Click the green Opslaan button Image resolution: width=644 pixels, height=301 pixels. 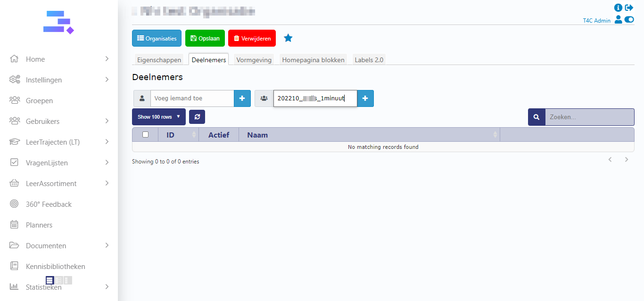[x=205, y=39]
